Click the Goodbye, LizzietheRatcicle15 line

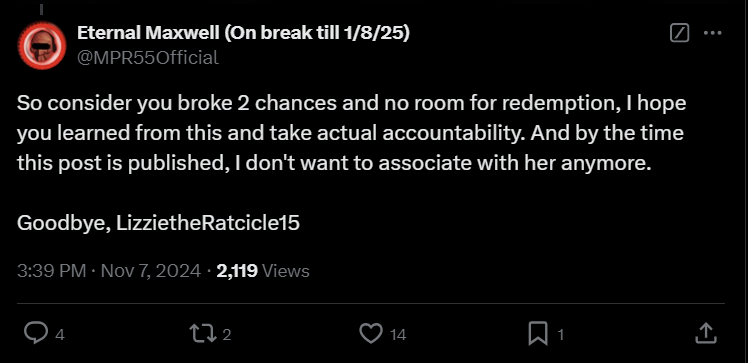(x=158, y=223)
